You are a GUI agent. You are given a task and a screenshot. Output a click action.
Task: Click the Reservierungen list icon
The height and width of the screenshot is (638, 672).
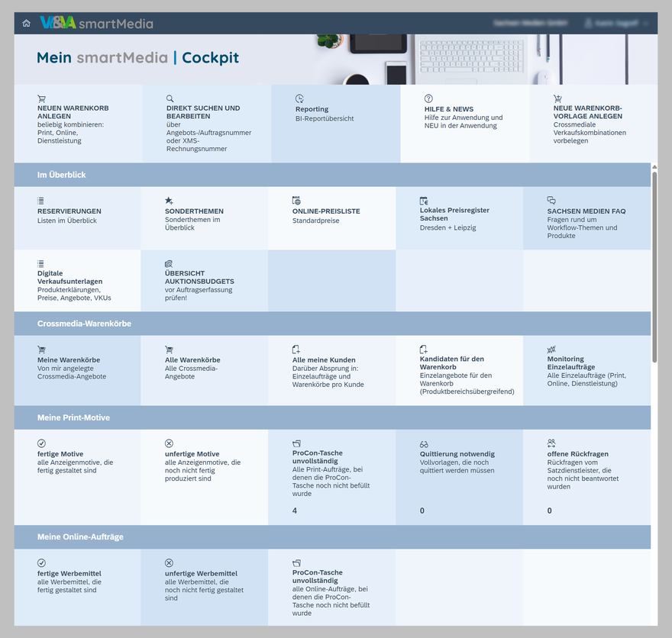40,201
